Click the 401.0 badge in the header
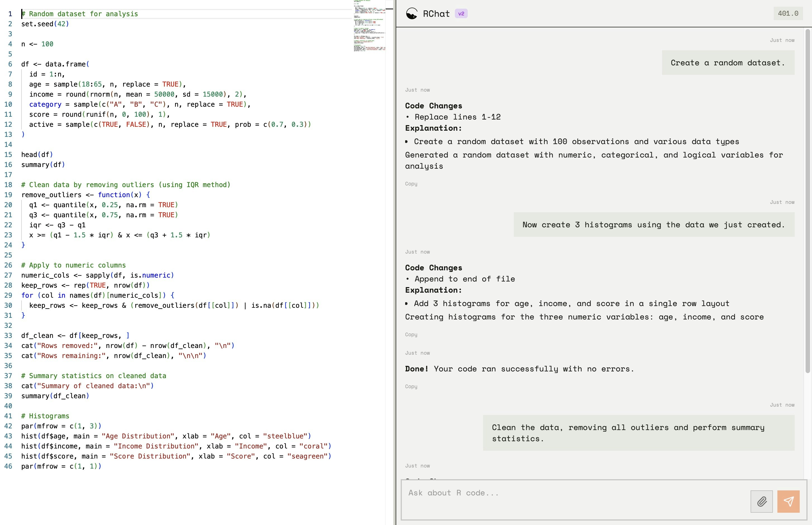812x525 pixels. [788, 13]
